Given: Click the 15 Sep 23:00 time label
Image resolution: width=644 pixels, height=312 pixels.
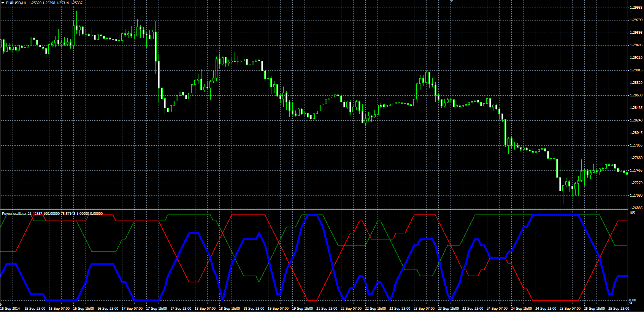Looking at the screenshot, I should pyautogui.click(x=35, y=308).
